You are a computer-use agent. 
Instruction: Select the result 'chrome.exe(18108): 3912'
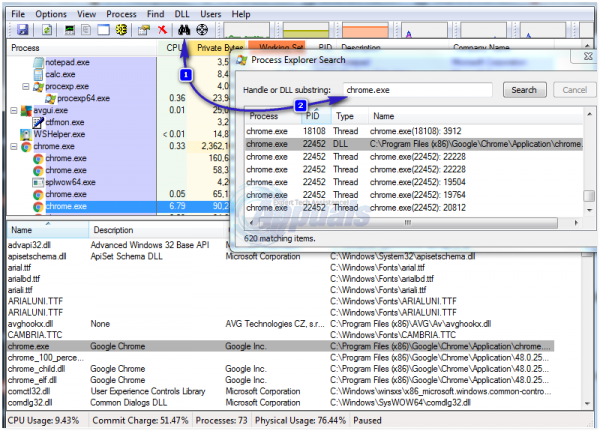click(416, 131)
